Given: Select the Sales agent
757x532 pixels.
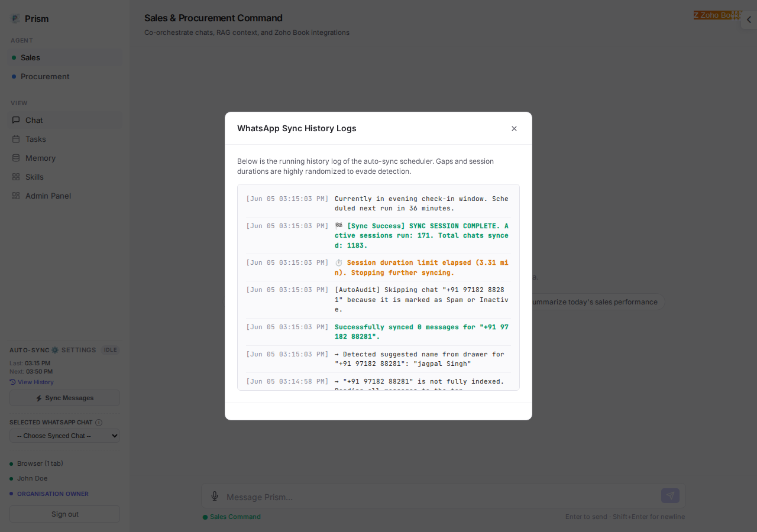Looking at the screenshot, I should click(x=64, y=57).
